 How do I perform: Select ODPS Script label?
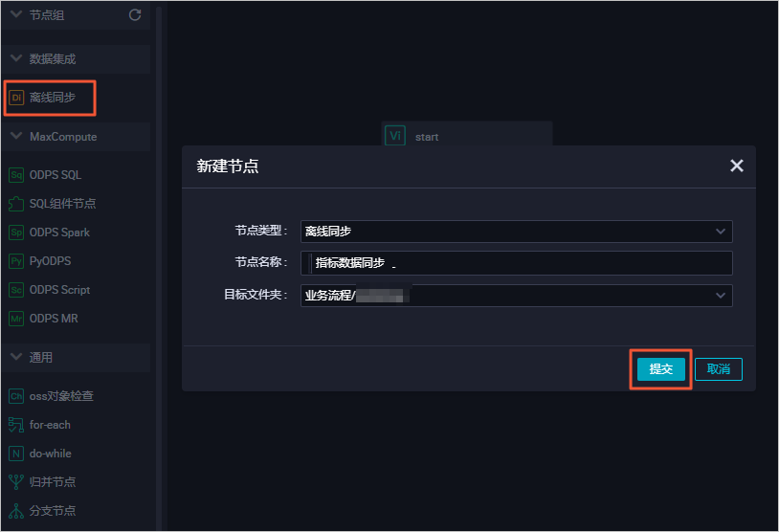coord(59,290)
